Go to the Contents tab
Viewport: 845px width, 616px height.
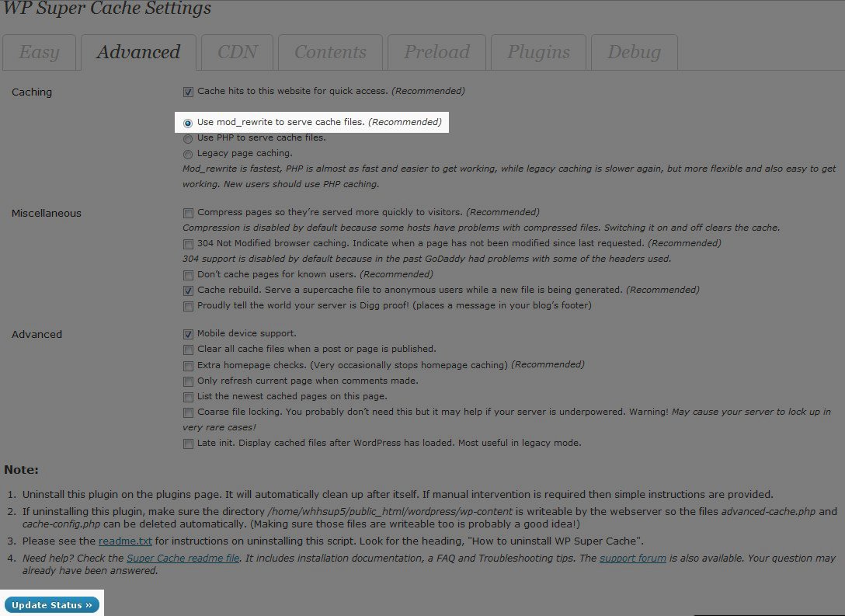330,53
